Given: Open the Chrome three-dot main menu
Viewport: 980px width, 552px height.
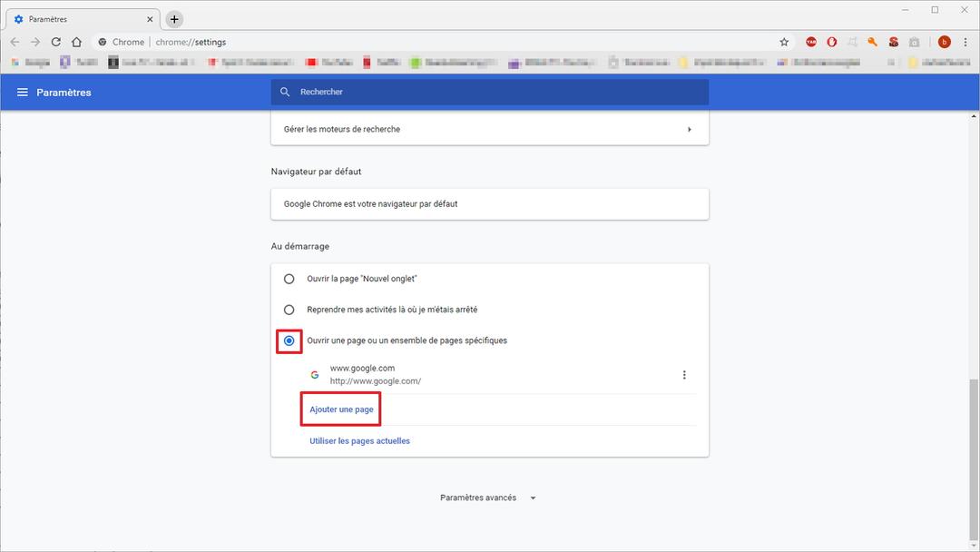Looking at the screenshot, I should point(965,42).
